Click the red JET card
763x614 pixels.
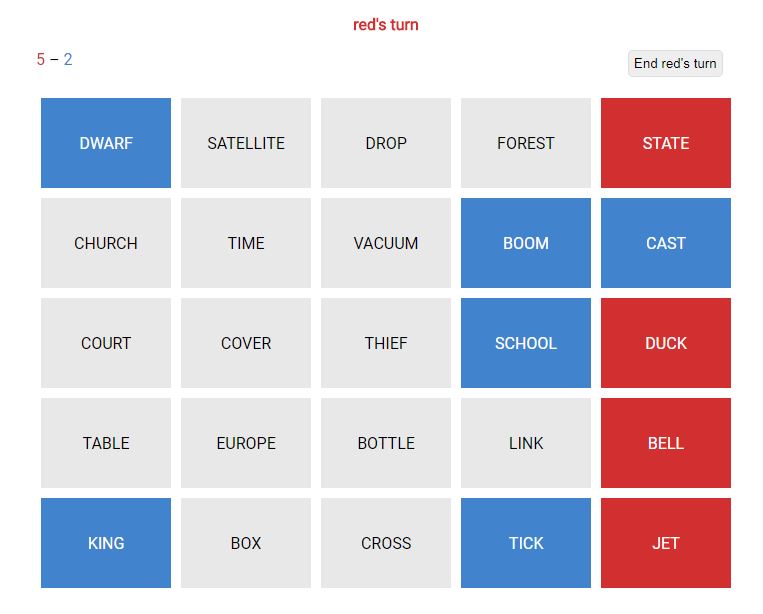click(666, 543)
